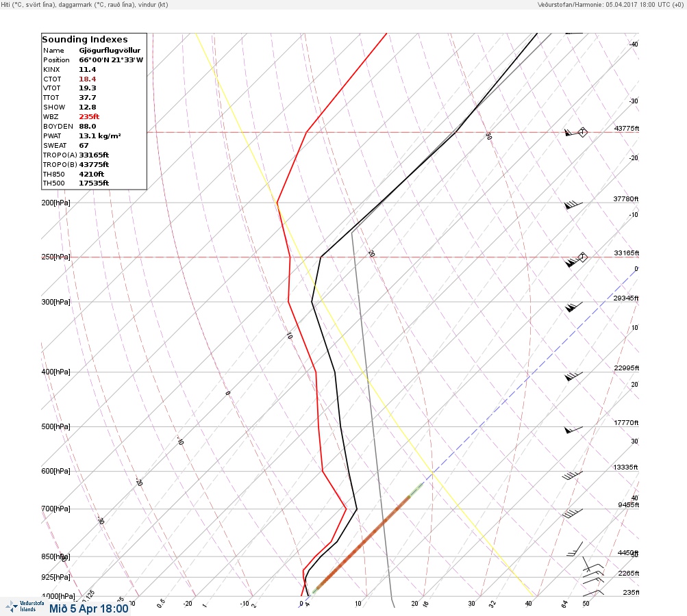The height and width of the screenshot is (616, 687).
Task: Click the TROPO(B) value in Sounding Indexes
Action: click(94, 165)
